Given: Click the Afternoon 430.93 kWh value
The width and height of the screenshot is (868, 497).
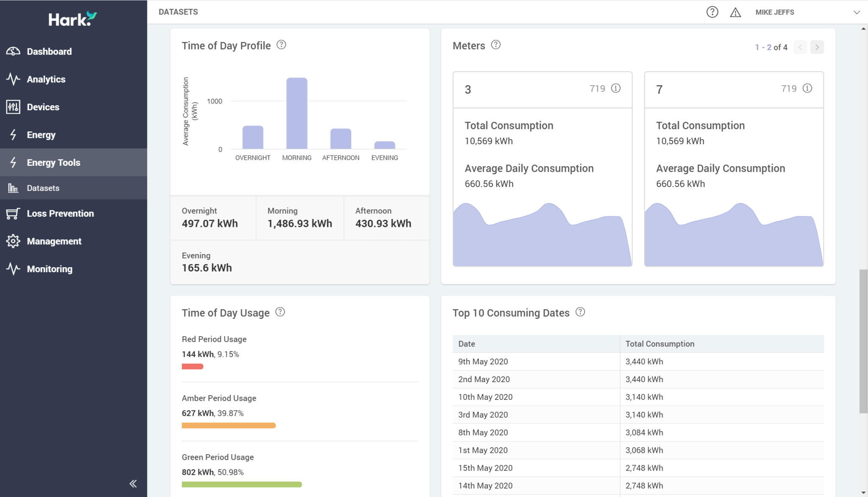Looking at the screenshot, I should click(383, 223).
